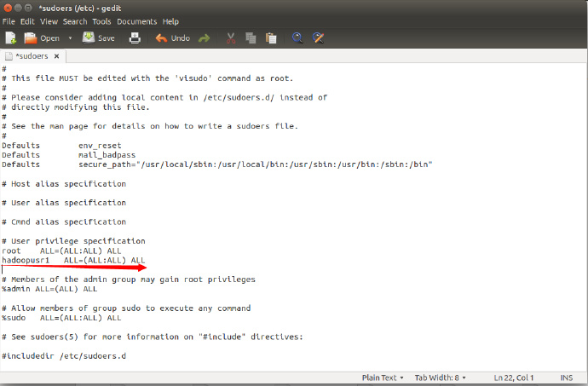Open the Tab Width dropdown

(441, 377)
